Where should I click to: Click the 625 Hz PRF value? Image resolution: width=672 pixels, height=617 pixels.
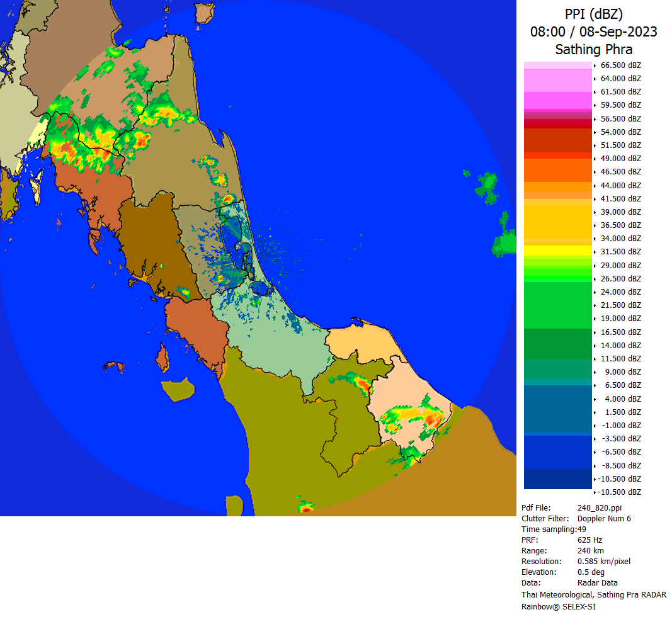(x=589, y=540)
